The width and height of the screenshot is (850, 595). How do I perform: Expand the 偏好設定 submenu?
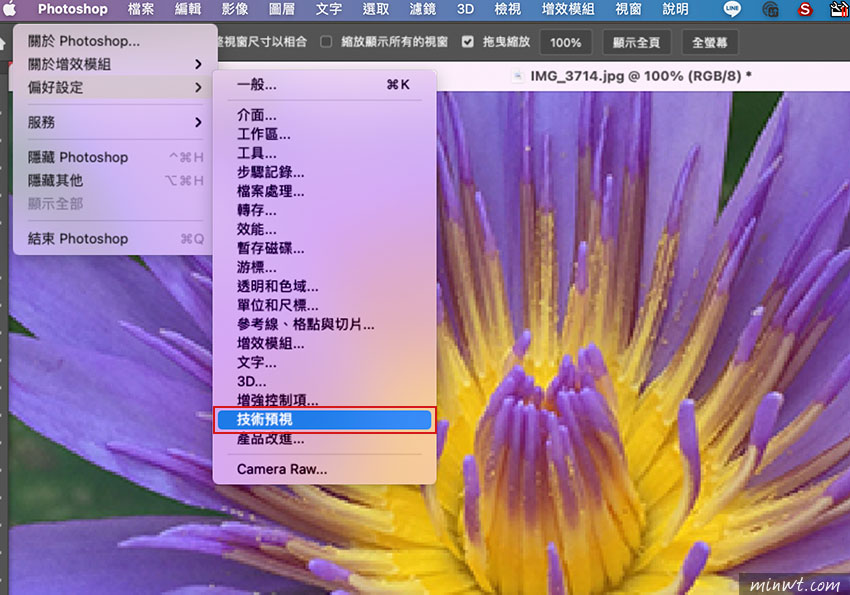tap(115, 87)
